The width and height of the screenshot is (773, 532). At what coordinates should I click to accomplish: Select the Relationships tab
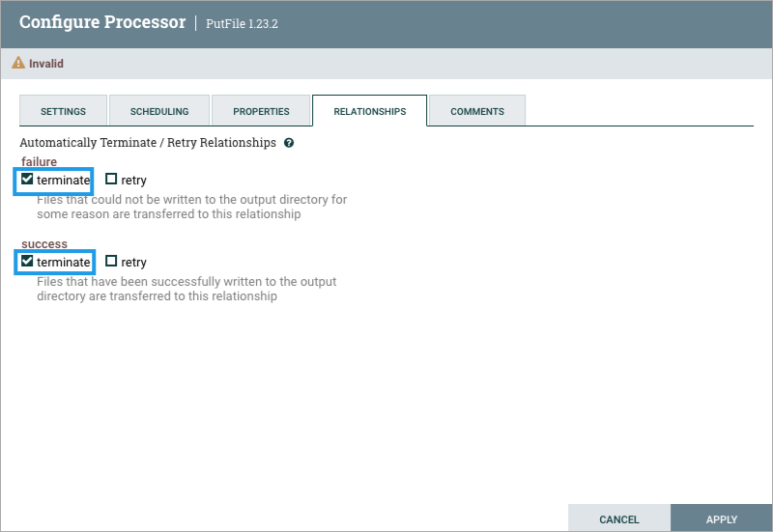click(369, 111)
